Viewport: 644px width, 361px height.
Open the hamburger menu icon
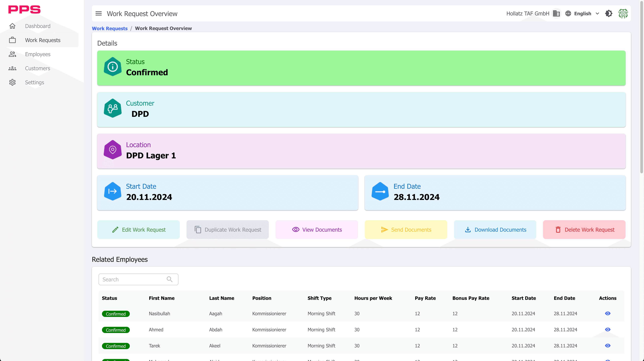98,13
